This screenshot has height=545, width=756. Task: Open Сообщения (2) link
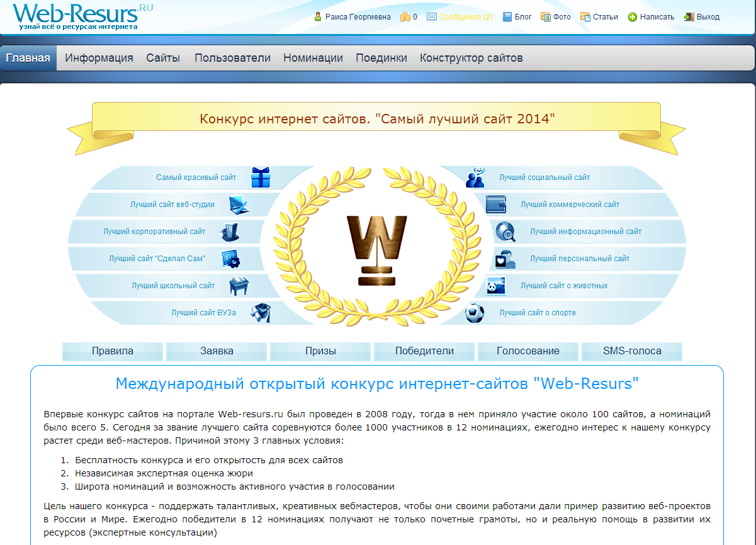466,17
